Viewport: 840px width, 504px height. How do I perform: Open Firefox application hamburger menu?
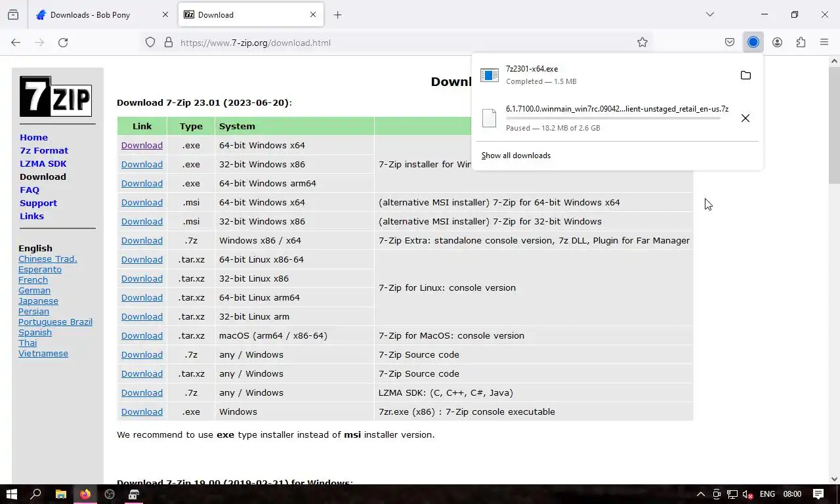824,43
